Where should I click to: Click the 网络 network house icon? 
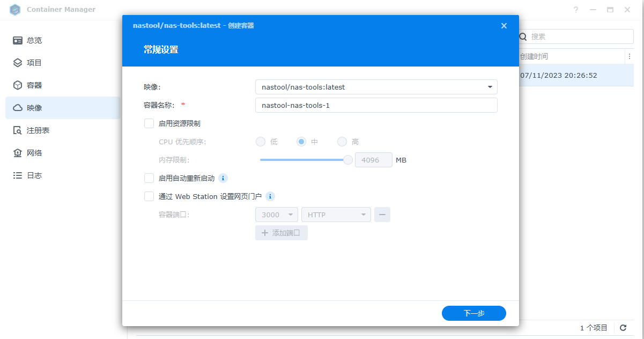pyautogui.click(x=18, y=153)
